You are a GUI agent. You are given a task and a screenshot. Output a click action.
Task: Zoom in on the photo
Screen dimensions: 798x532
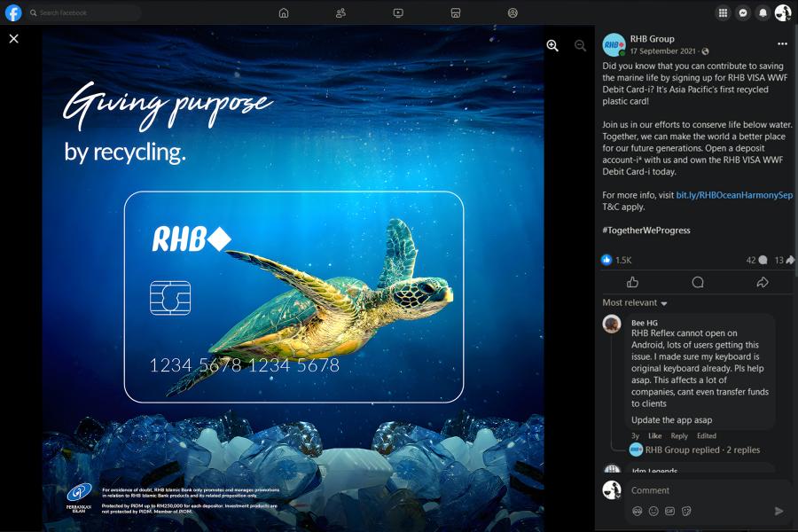(552, 46)
